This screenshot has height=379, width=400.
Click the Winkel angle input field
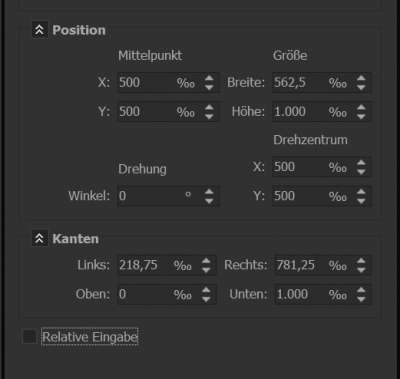[x=168, y=196]
